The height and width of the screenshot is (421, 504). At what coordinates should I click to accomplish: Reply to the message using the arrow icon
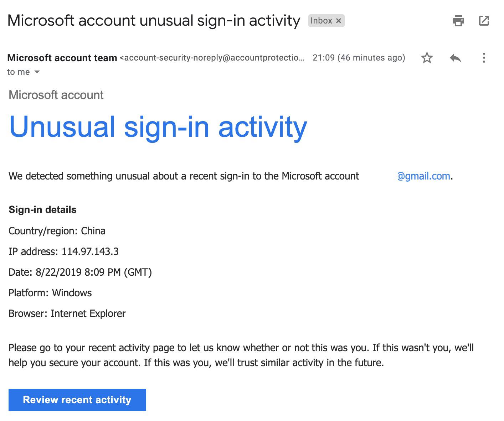tap(455, 58)
